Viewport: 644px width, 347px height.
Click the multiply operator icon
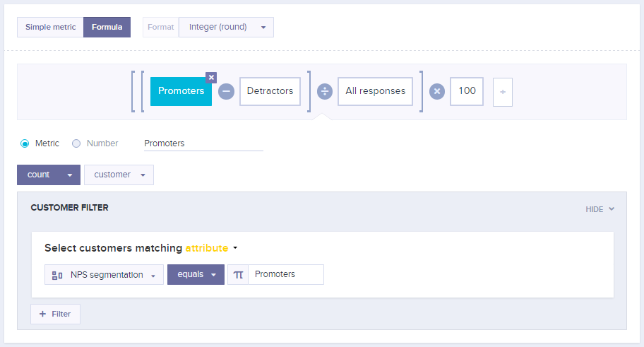click(x=437, y=92)
